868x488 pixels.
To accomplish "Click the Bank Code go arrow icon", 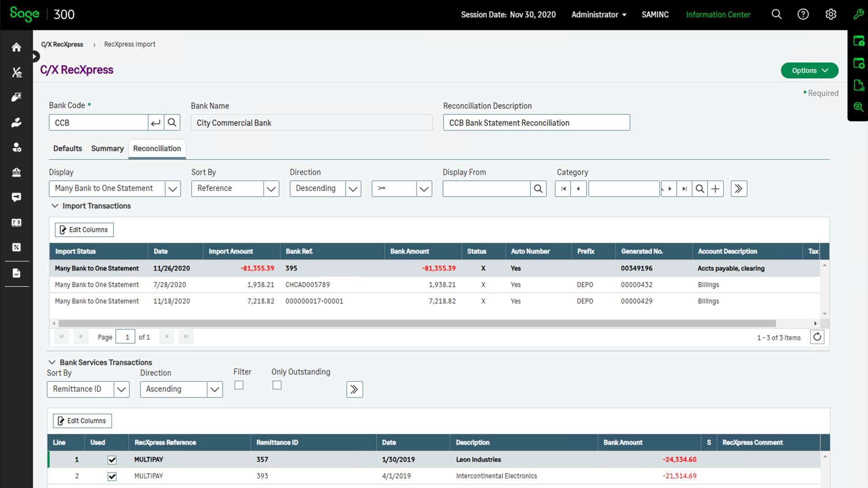I will pos(156,122).
